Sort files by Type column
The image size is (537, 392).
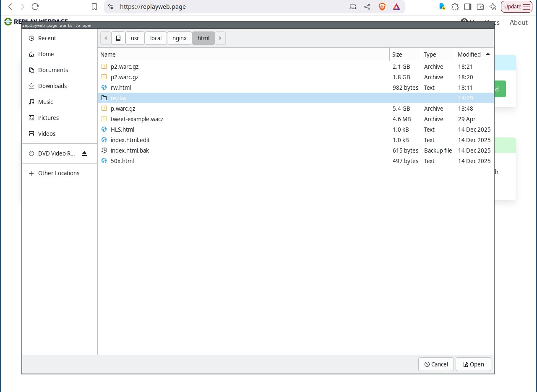(438, 55)
